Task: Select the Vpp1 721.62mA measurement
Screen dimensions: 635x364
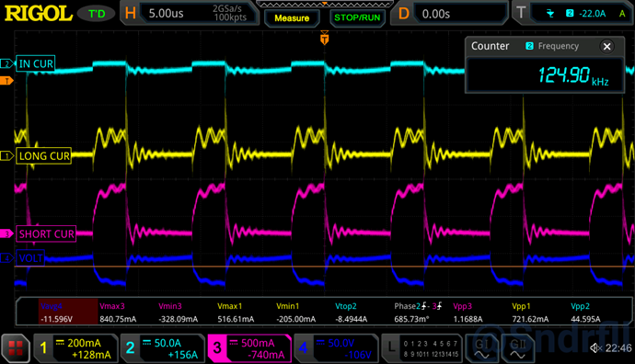Action: (530, 313)
